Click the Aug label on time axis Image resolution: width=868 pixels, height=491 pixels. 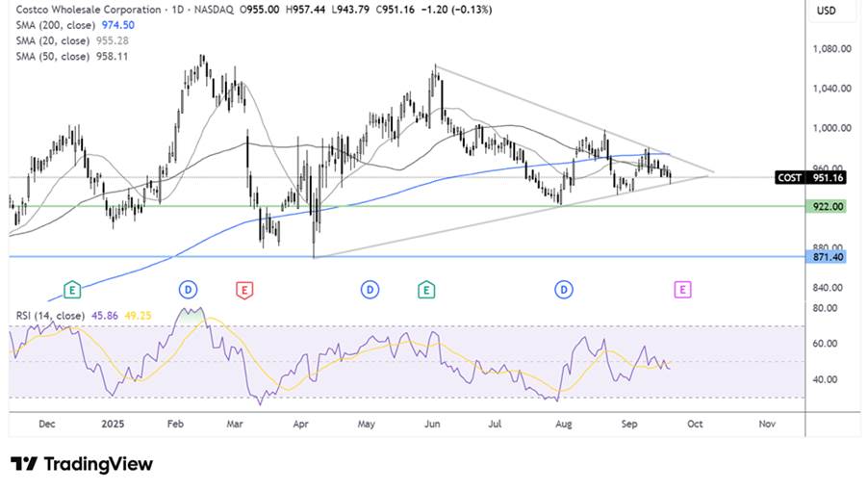pos(564,424)
